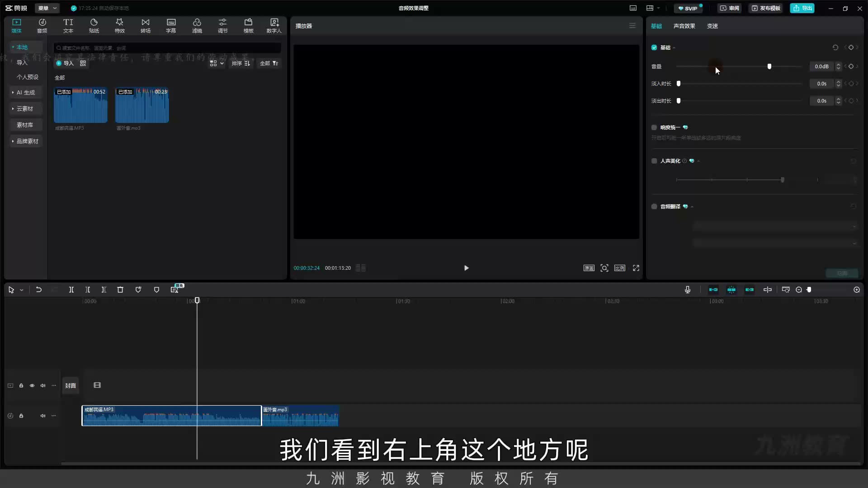Screen dimensions: 868x488
Task: Open the 字幕 (Captions) panel
Action: 171,26
